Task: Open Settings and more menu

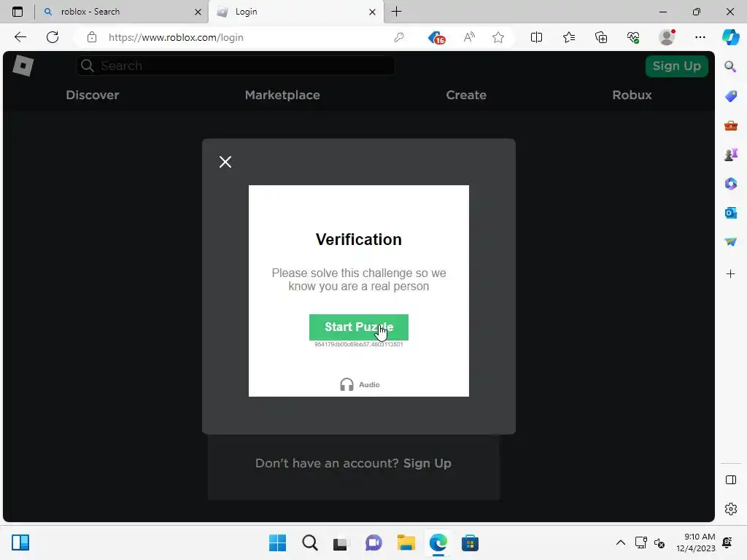Action: point(700,37)
